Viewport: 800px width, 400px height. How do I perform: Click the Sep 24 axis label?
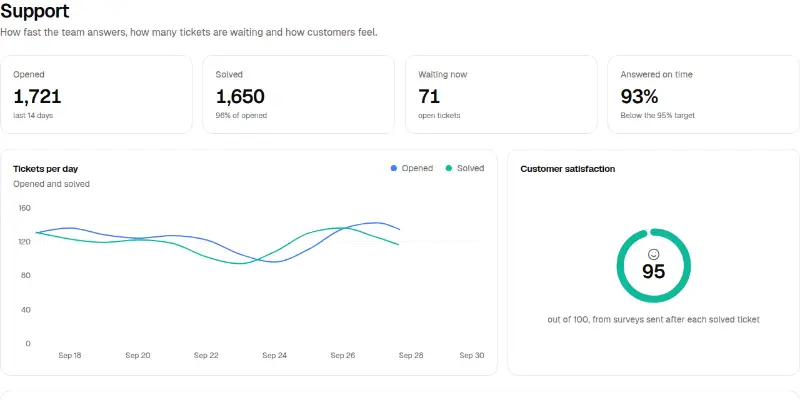(x=274, y=355)
